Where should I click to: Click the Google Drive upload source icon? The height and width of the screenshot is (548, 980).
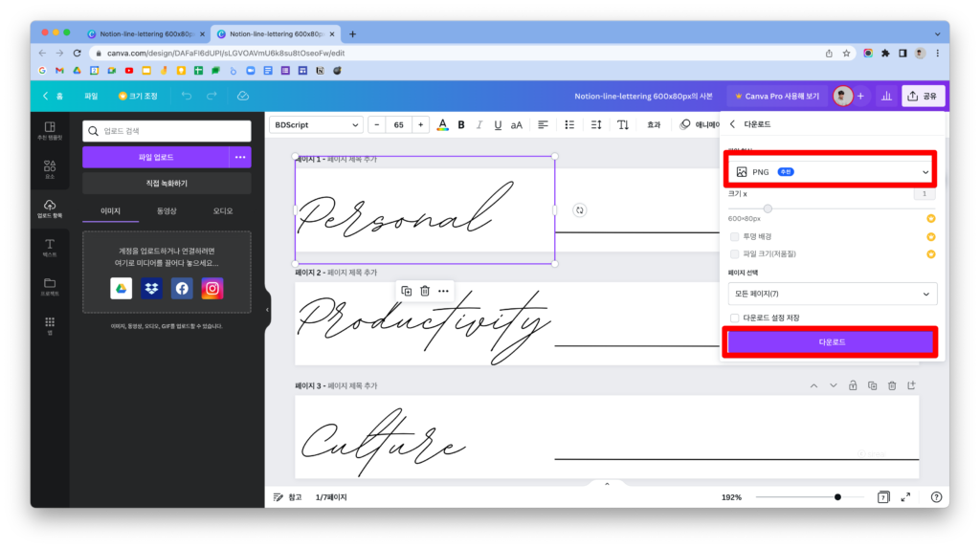click(x=122, y=288)
